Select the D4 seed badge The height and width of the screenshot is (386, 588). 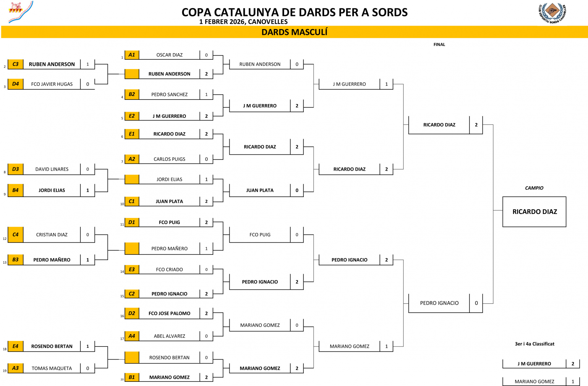(x=15, y=84)
